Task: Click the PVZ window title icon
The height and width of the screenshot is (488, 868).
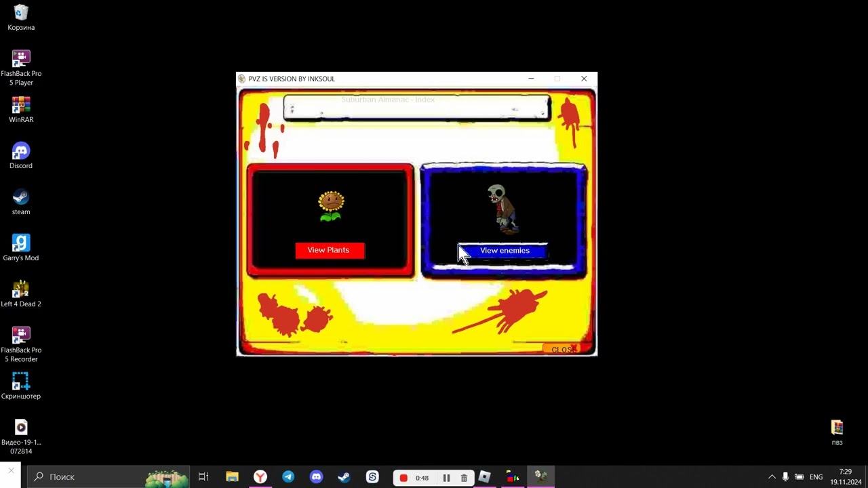Action: [241, 79]
